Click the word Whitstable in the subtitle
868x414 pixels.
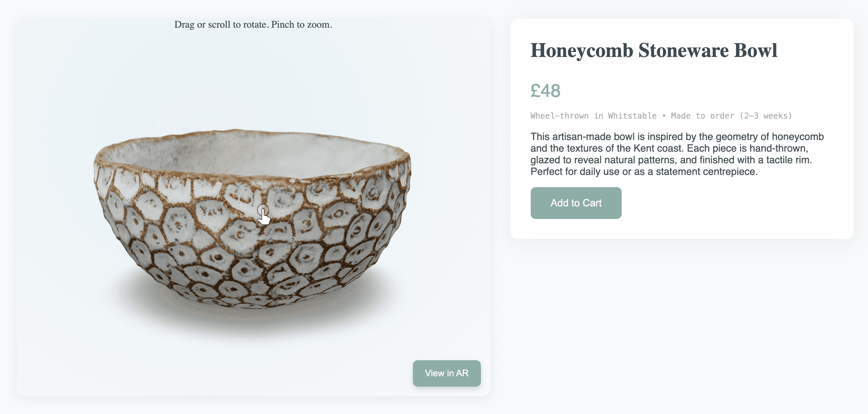pos(632,116)
